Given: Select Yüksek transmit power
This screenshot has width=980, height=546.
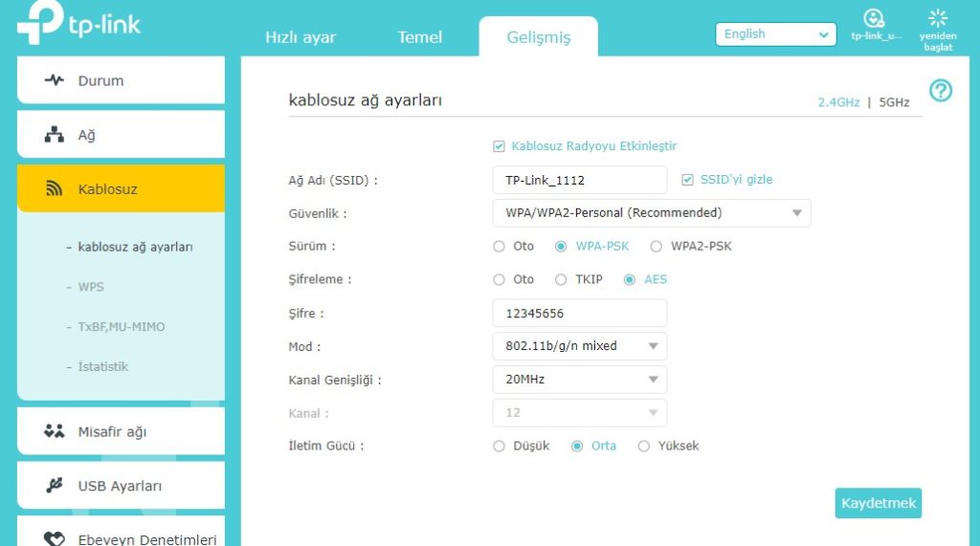Looking at the screenshot, I should 644,446.
